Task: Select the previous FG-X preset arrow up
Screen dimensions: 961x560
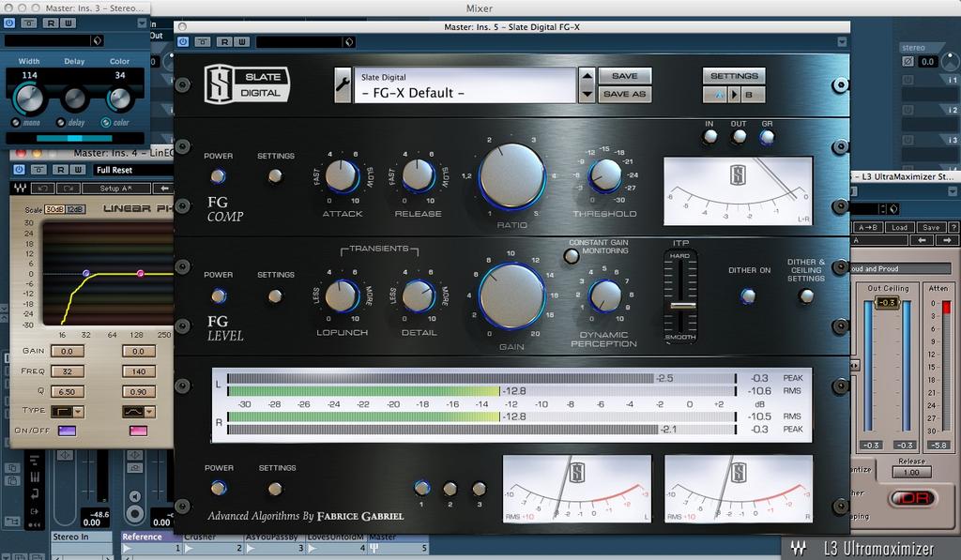Action: (x=587, y=76)
